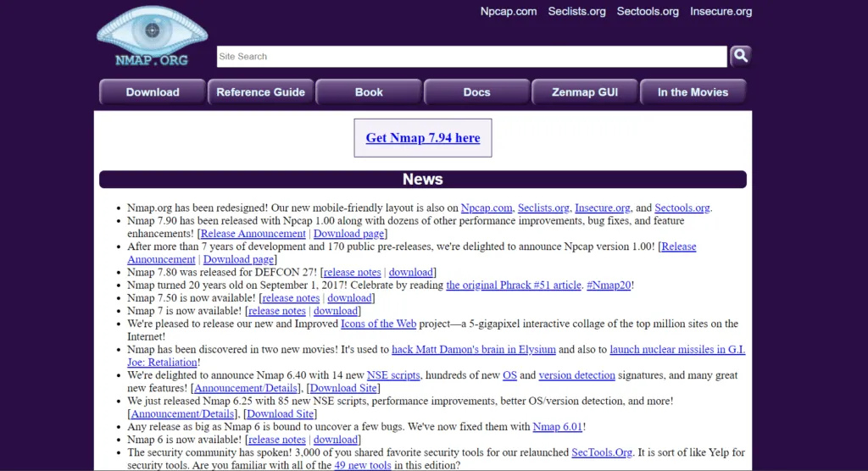Click the #Nmap20 hashtag link
Image resolution: width=868 pixels, height=471 pixels.
click(x=608, y=285)
